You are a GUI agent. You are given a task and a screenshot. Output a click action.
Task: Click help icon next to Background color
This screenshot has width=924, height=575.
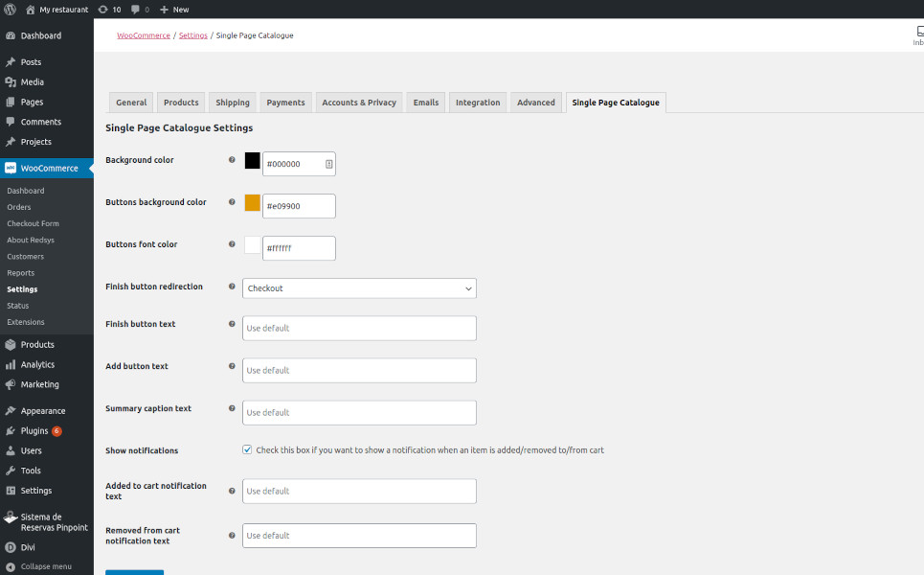[232, 160]
